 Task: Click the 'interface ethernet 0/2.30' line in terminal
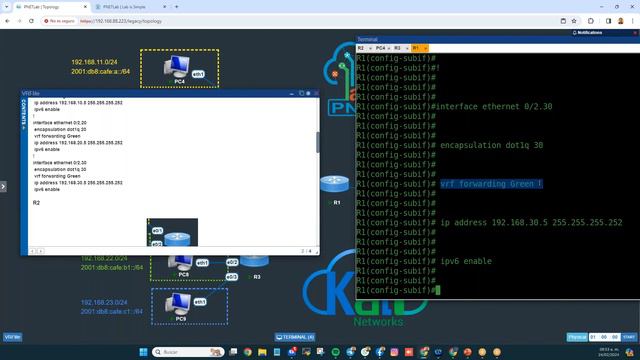coord(494,107)
